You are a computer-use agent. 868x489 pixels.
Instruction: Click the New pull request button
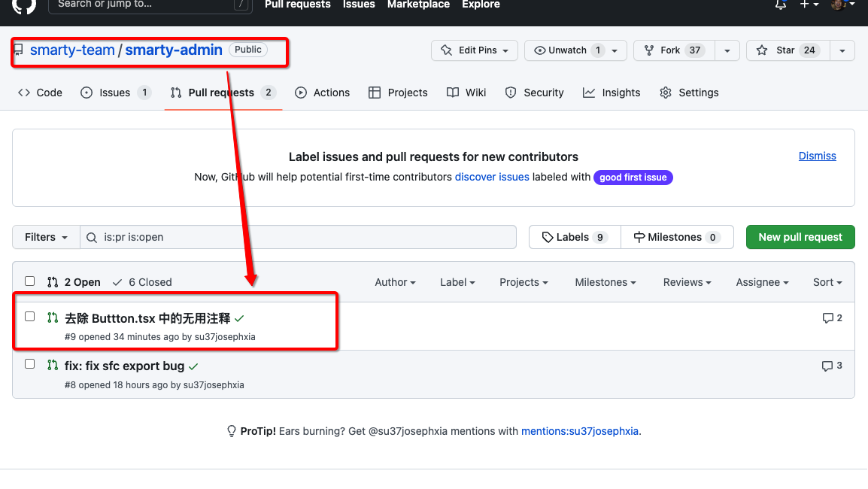(x=800, y=237)
